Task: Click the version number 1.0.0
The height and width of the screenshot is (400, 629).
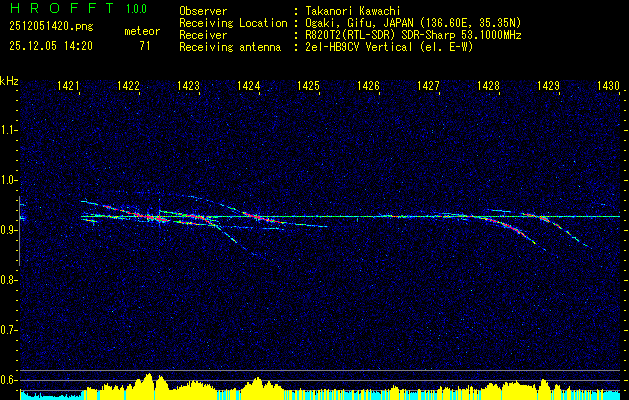Action: click(136, 9)
